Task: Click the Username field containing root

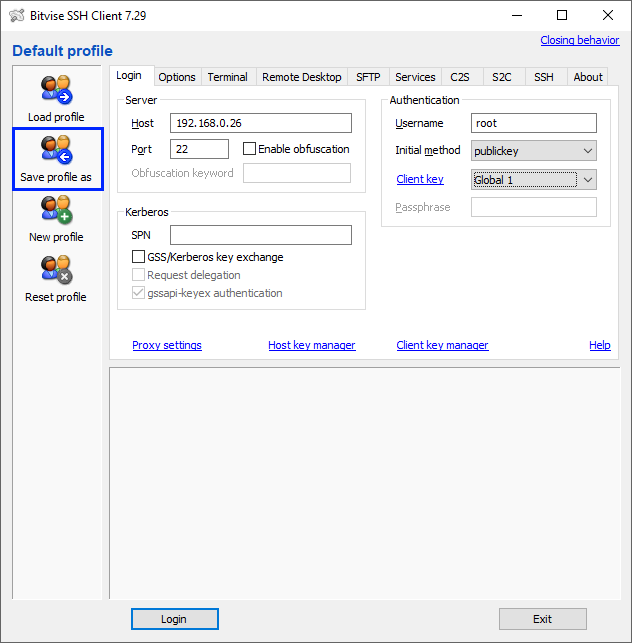Action: 534,123
